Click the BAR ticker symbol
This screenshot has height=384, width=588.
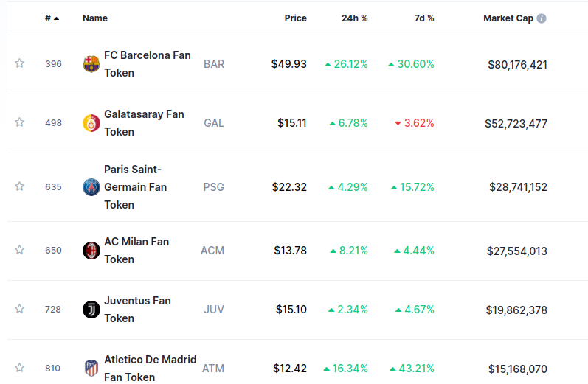click(x=214, y=64)
